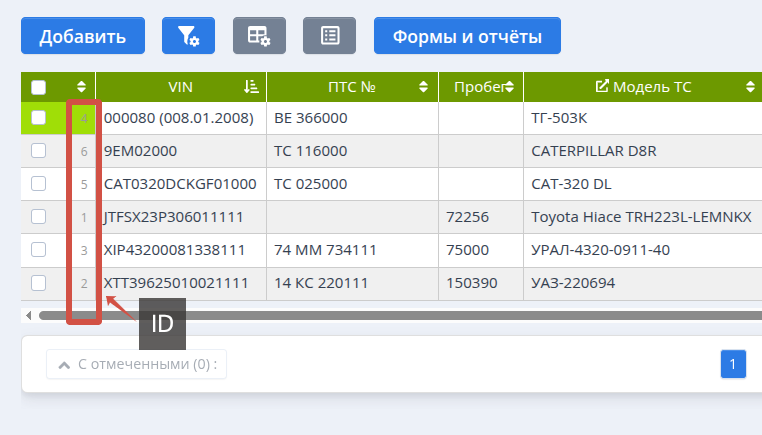Viewport: 762px width, 435px height.
Task: Open the filter settings button
Action: click(x=188, y=37)
